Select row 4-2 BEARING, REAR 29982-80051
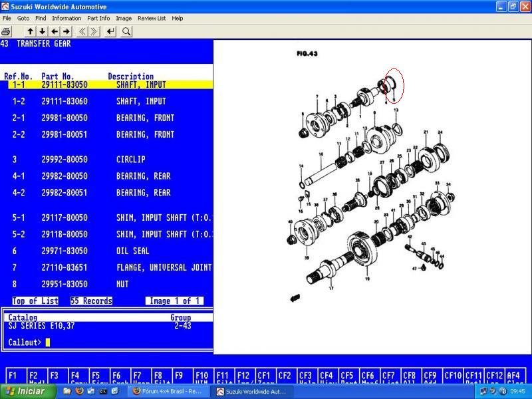The height and width of the screenshot is (399, 532). tap(110, 192)
